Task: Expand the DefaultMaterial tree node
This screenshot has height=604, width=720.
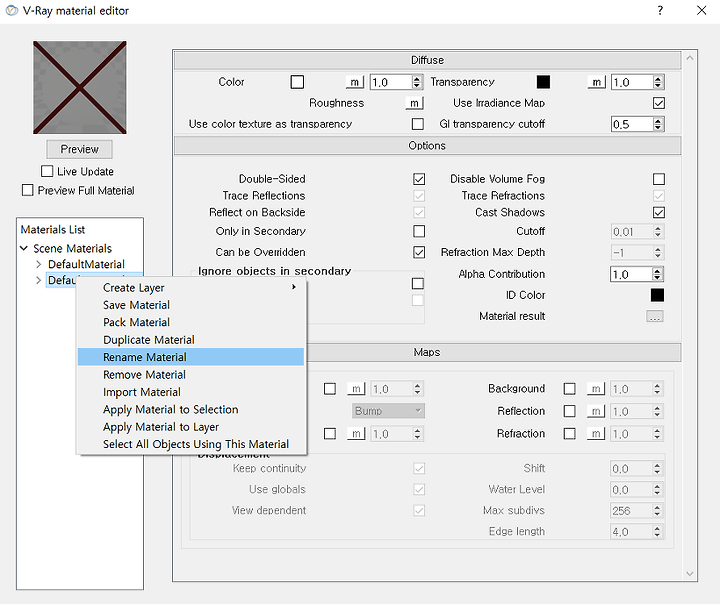Action: (x=39, y=265)
